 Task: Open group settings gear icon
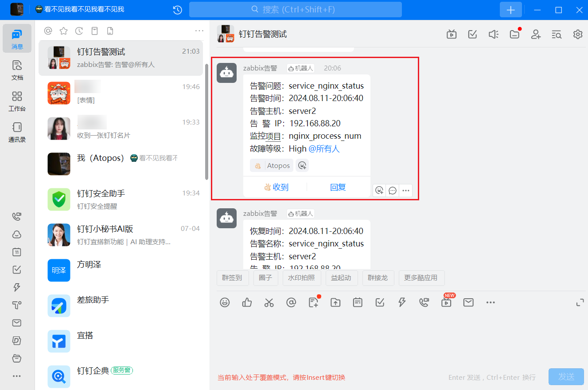(577, 34)
